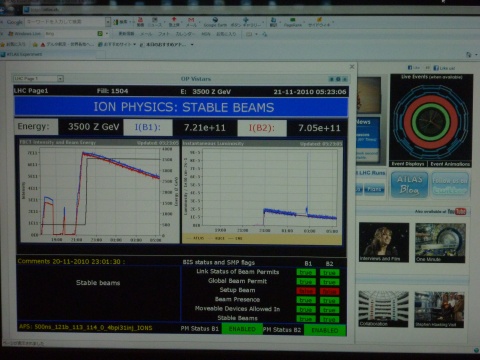Click the Follow us on Twitter button
The height and width of the screenshot is (360, 480).
[x=450, y=185]
